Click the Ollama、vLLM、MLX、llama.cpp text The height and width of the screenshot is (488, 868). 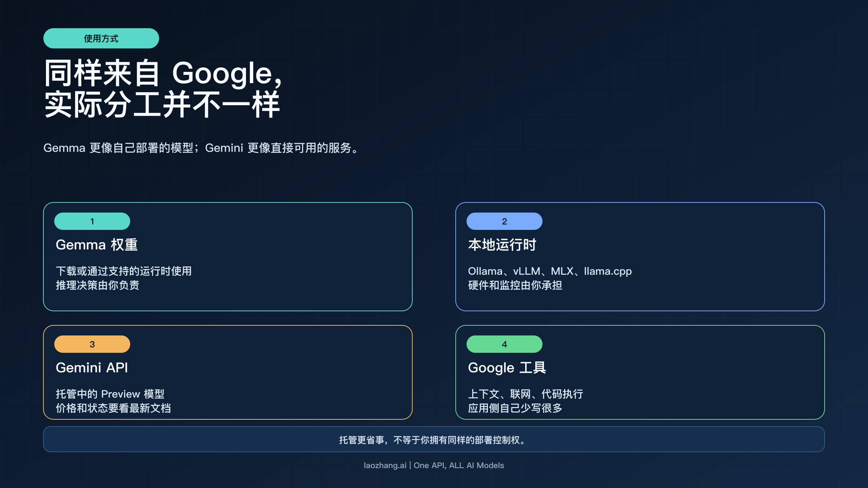(x=550, y=271)
